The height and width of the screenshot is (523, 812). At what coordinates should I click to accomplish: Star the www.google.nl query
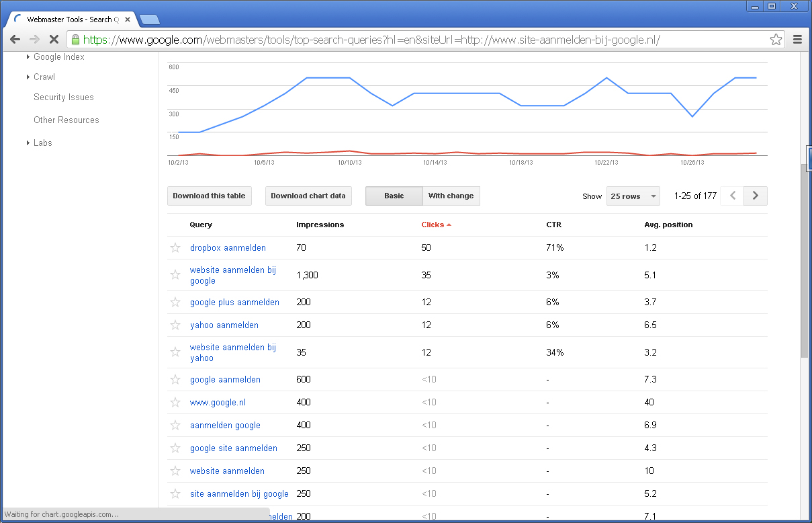[x=175, y=403]
